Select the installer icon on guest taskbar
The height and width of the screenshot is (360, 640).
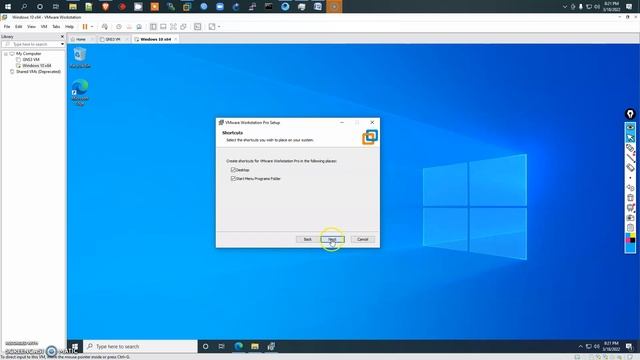271,347
